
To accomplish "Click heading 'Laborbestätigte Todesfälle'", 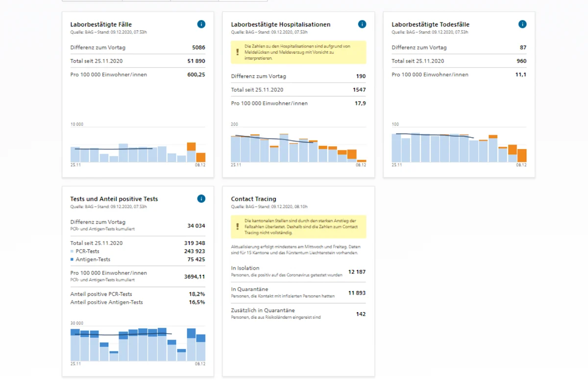I will pyautogui.click(x=431, y=24).
